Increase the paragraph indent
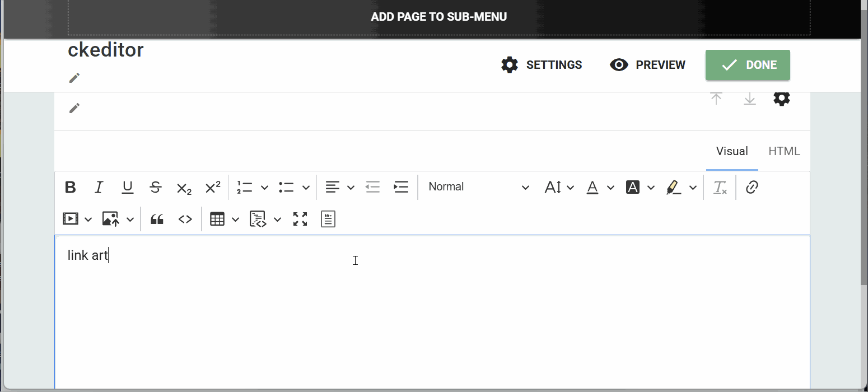 click(401, 187)
